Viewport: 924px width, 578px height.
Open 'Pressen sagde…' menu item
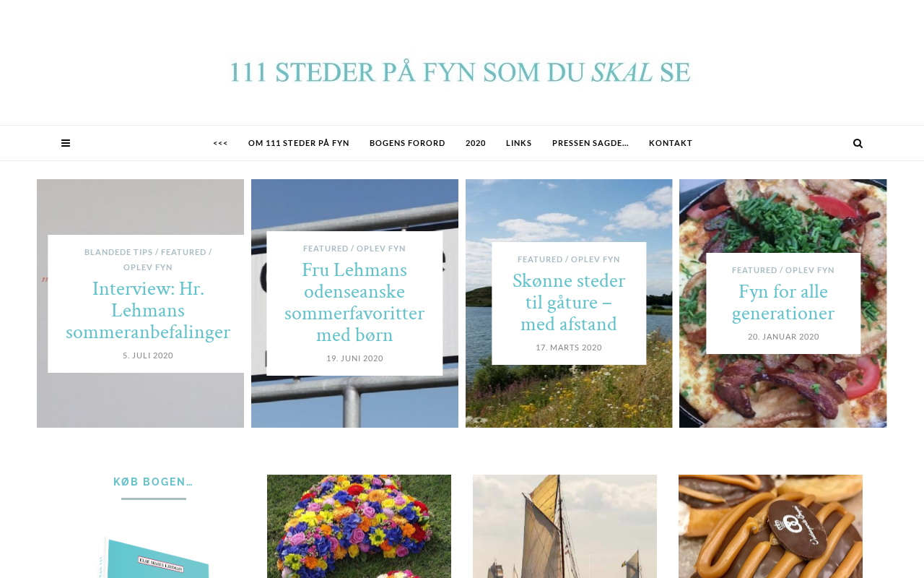(x=590, y=143)
